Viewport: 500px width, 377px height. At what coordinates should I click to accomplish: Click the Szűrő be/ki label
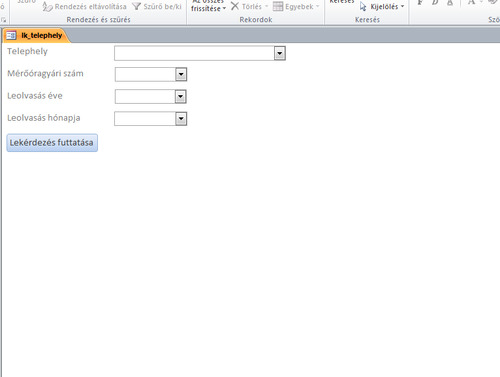162,7
